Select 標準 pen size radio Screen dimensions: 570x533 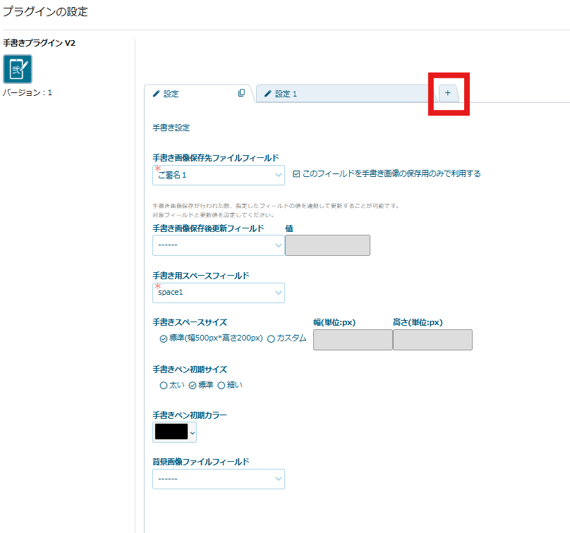tap(192, 385)
